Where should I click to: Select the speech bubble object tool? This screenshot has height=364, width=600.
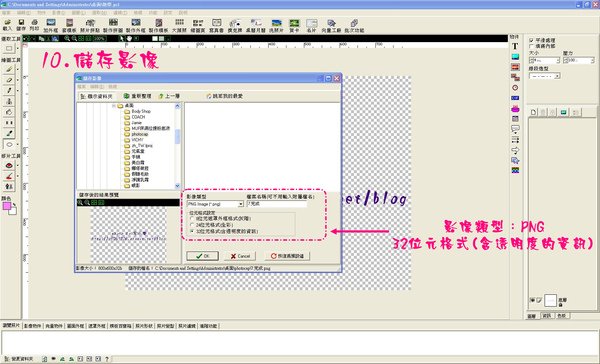click(515, 129)
